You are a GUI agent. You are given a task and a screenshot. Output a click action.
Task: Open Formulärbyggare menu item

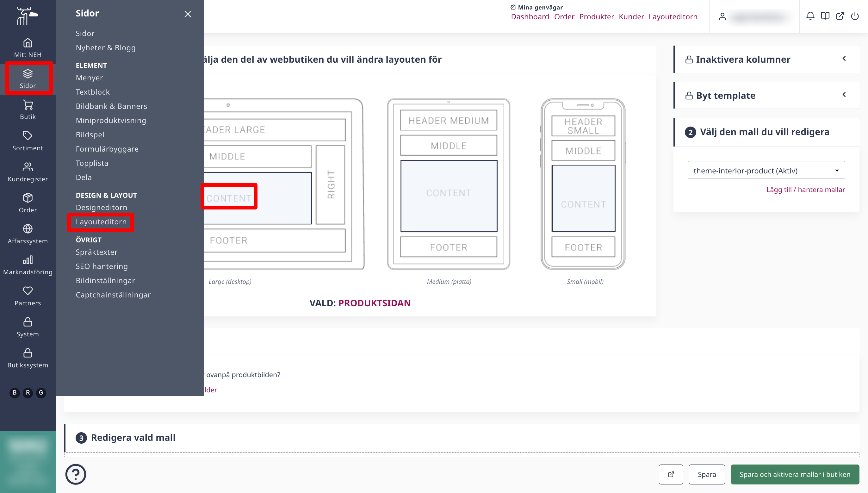[x=107, y=149]
